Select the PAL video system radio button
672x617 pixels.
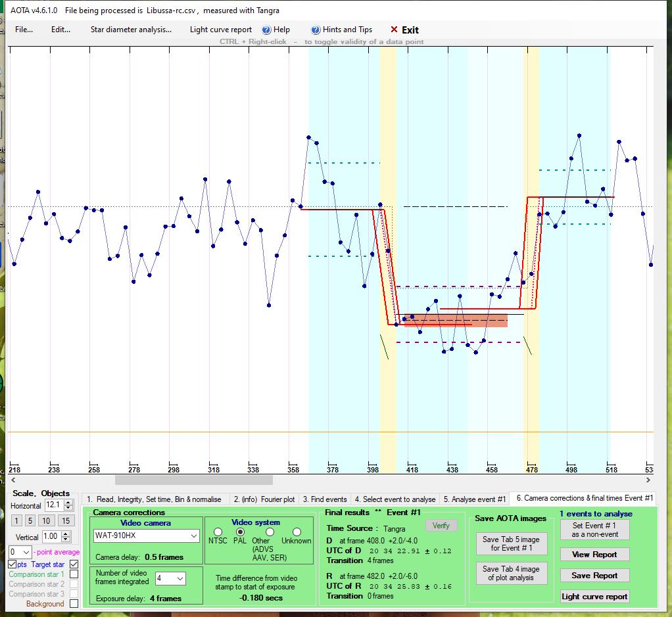[241, 532]
